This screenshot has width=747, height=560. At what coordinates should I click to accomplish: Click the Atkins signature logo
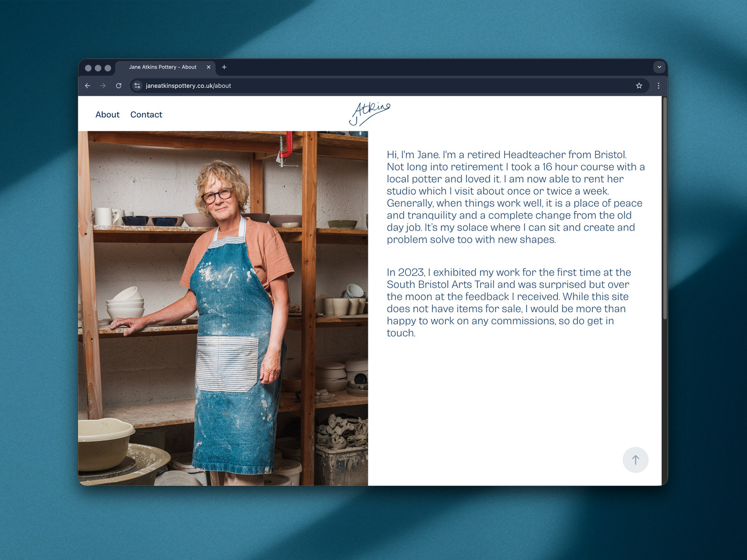(x=369, y=114)
